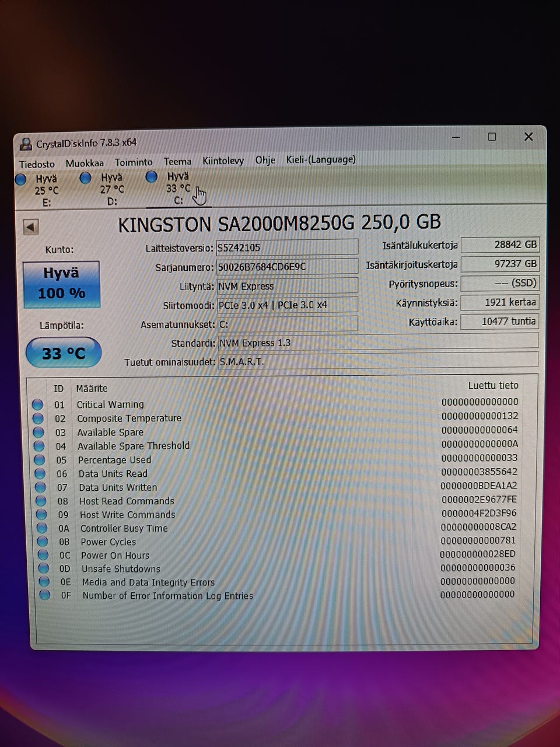Click the Hyvä 100 % health status button
Screen dimensions: 560x747
coord(61,284)
